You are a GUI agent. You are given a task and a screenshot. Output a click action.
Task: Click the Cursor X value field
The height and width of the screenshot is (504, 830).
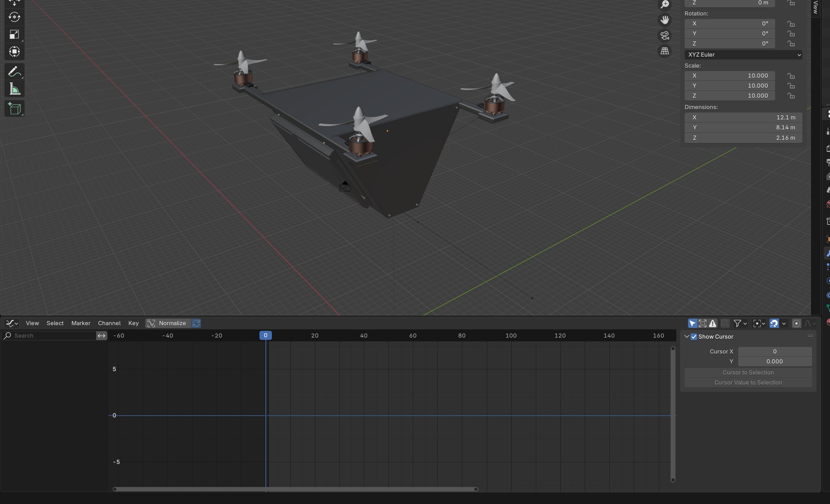pyautogui.click(x=775, y=351)
